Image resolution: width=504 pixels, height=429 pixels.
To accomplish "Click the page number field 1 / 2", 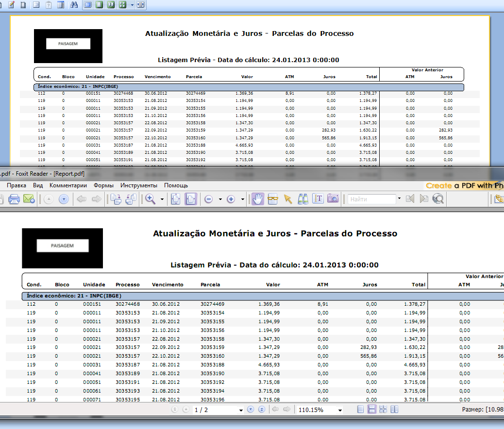I will [x=216, y=410].
